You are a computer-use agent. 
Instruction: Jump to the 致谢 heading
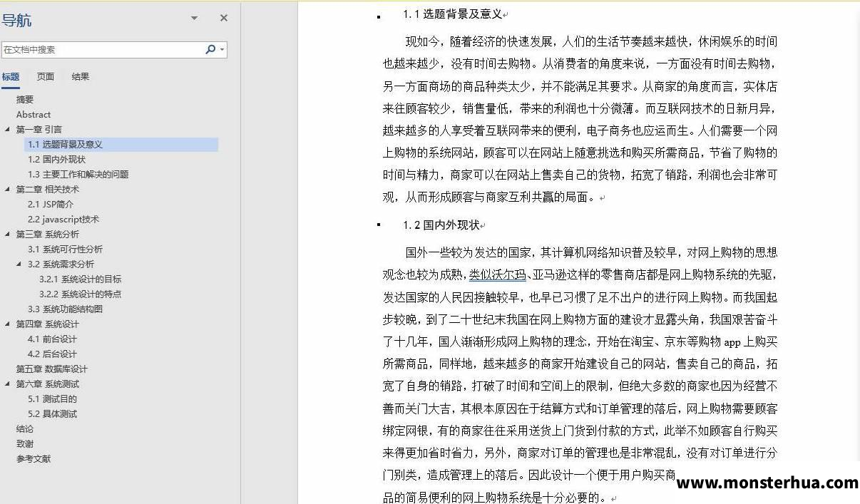click(25, 444)
